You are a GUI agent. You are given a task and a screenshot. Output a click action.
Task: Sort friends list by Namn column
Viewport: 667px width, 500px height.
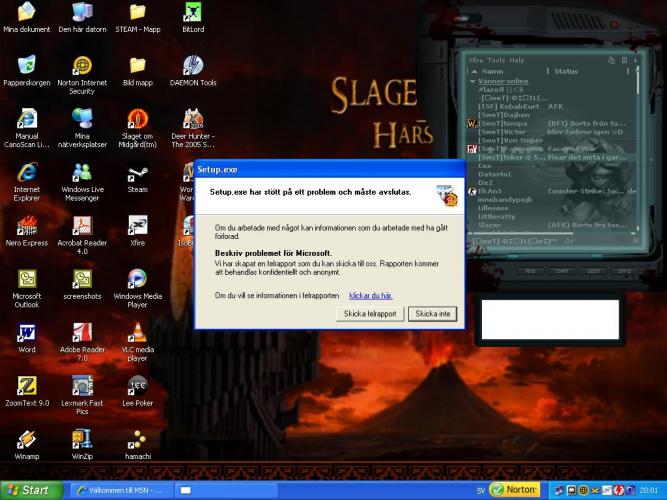coord(493,72)
